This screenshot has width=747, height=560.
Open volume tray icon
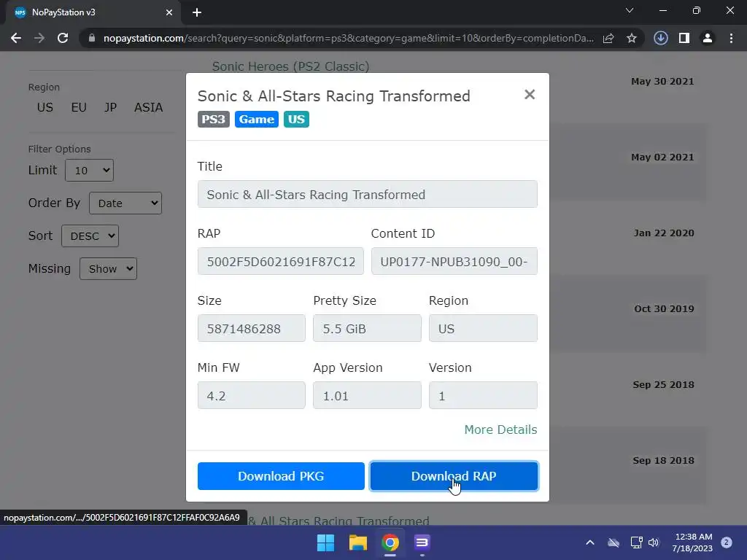654,542
